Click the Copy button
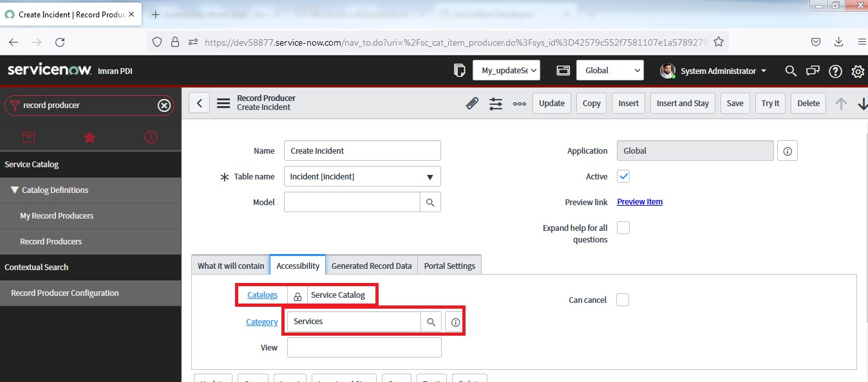 pos(591,103)
